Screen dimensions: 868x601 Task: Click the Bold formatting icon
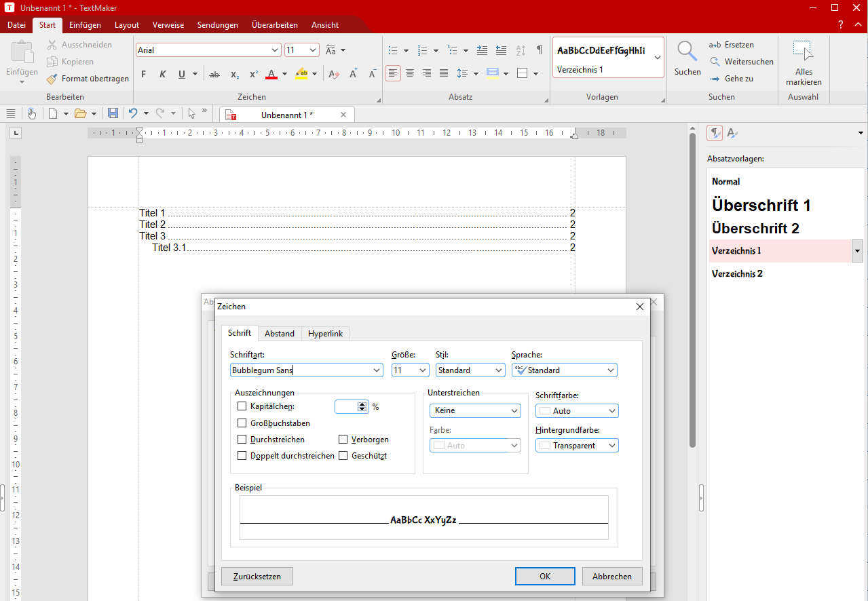pos(143,74)
